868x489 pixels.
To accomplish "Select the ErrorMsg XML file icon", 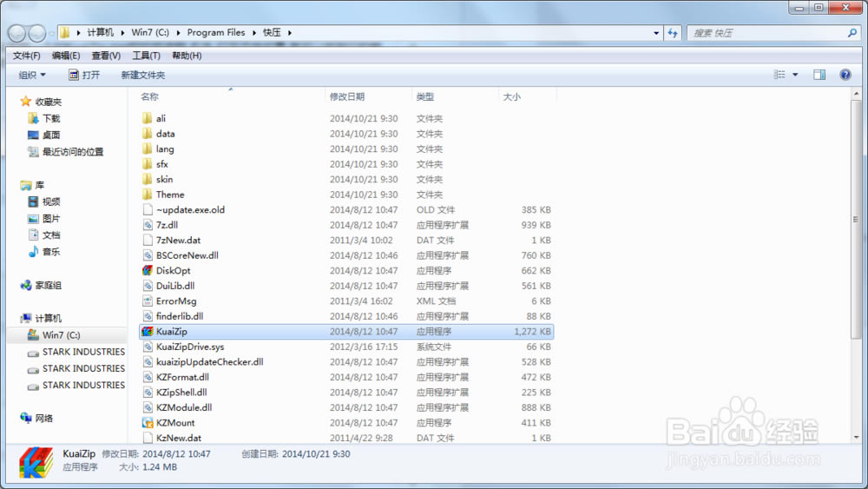I will tap(148, 301).
